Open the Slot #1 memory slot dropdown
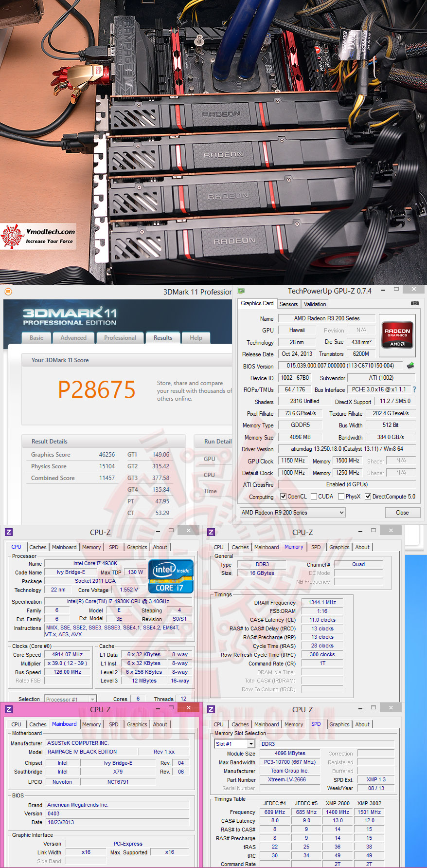 [x=235, y=744]
